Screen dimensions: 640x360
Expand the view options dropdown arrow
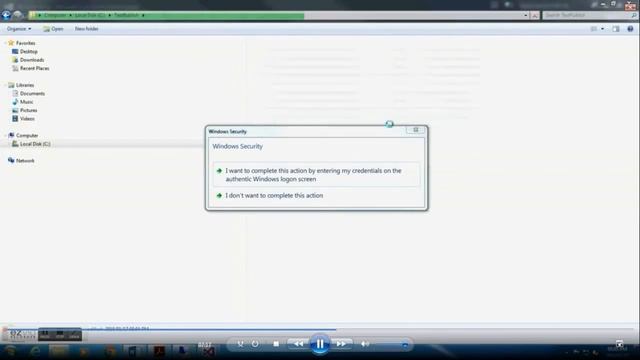tap(602, 29)
